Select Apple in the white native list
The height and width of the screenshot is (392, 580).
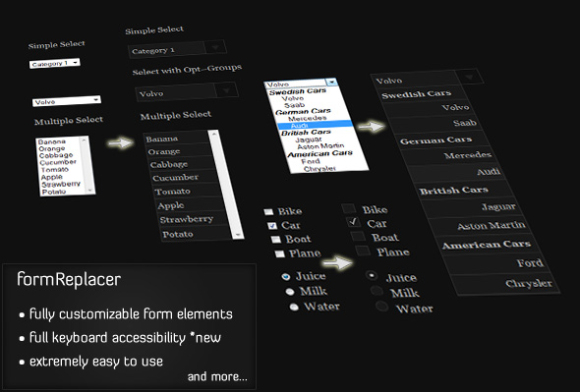pyautogui.click(x=52, y=177)
